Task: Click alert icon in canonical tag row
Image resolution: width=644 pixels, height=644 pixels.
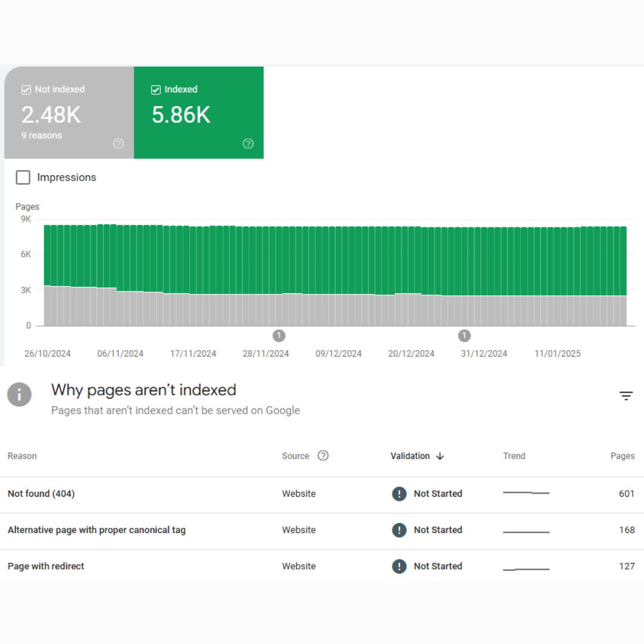Action: (399, 530)
